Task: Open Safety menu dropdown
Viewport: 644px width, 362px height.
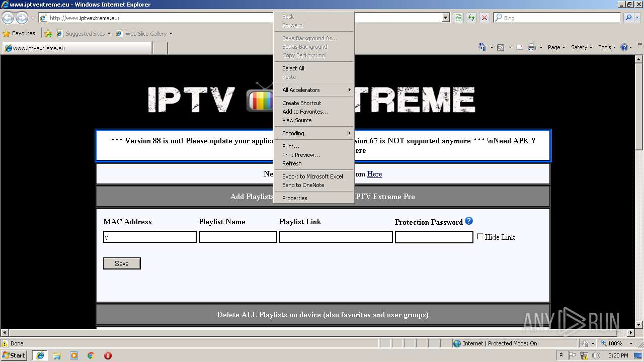Action: [582, 47]
